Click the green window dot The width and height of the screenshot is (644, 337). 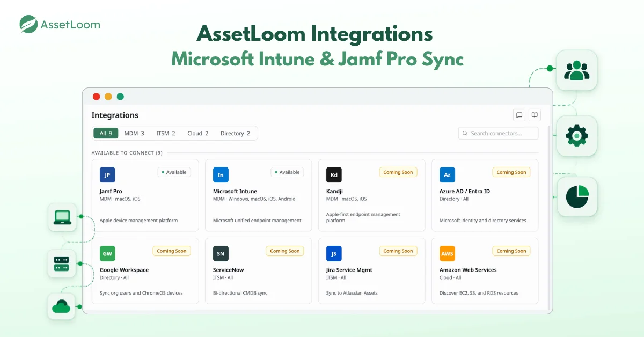pos(120,97)
